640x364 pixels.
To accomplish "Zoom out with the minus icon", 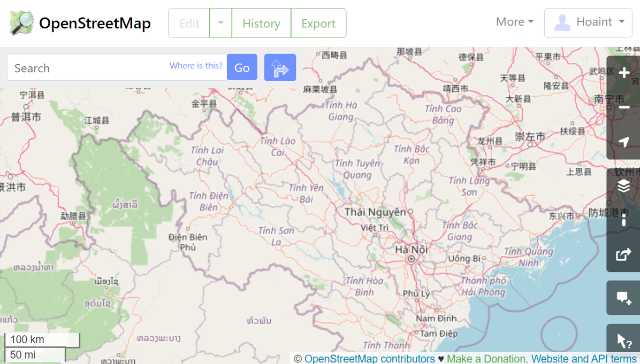I will (623, 107).
